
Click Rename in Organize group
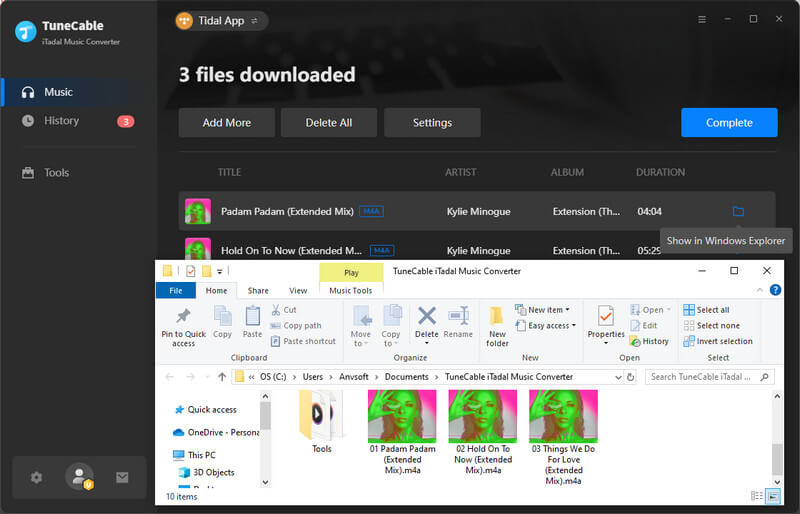(x=458, y=323)
